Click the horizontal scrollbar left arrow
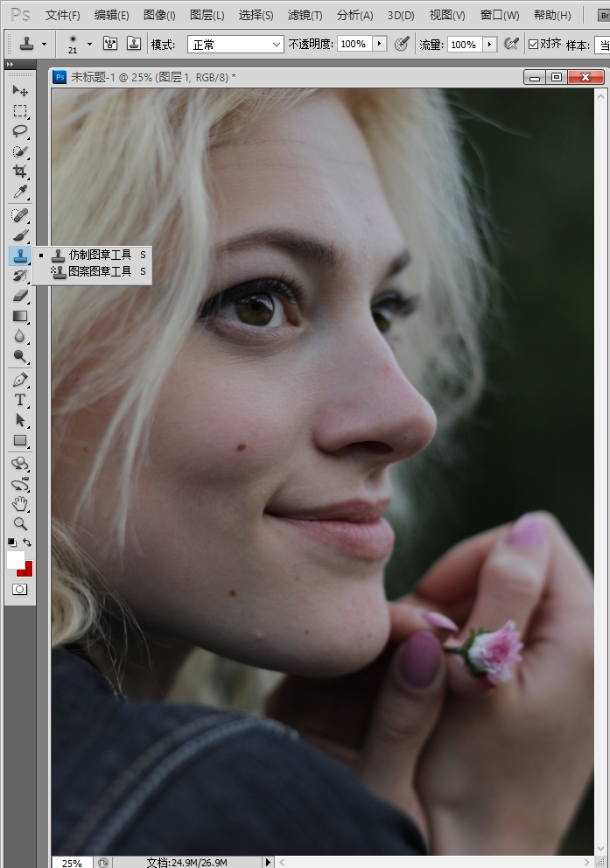This screenshot has width=610, height=868. point(283,862)
